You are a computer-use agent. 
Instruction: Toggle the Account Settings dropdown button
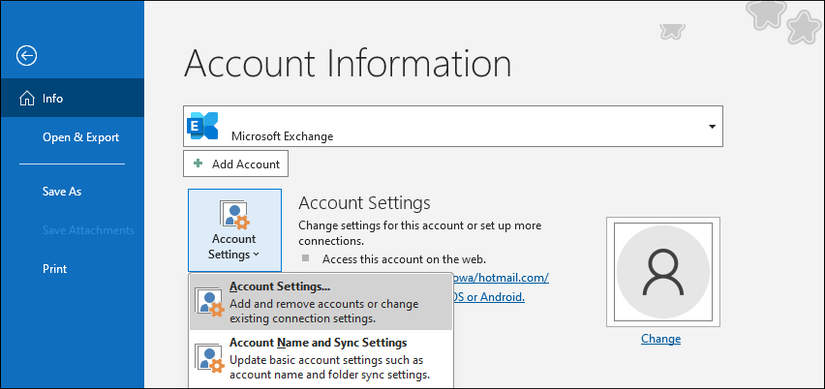click(235, 231)
